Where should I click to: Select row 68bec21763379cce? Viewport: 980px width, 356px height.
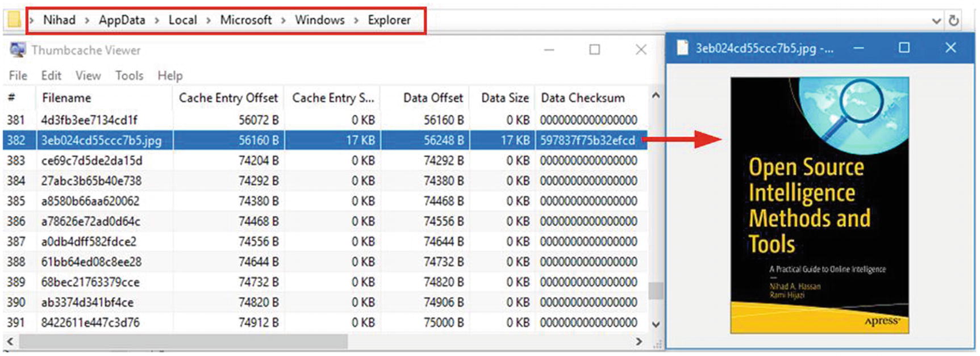pos(325,282)
